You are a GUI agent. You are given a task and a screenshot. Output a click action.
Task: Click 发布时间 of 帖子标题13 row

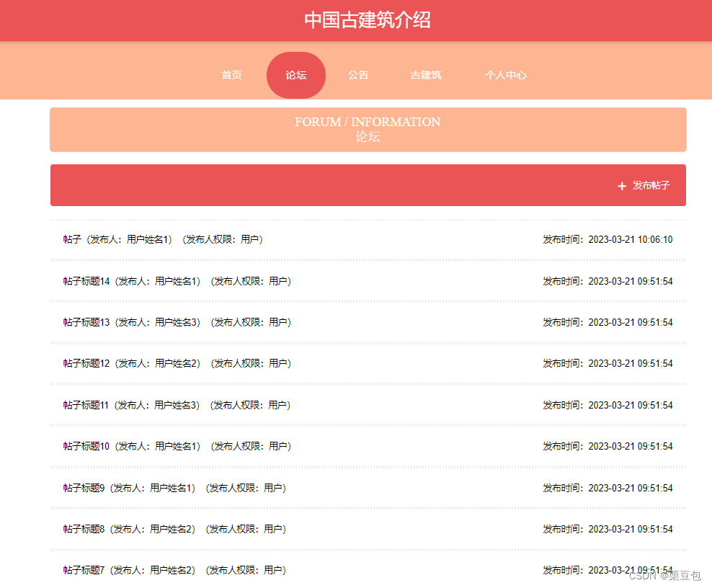coord(608,322)
